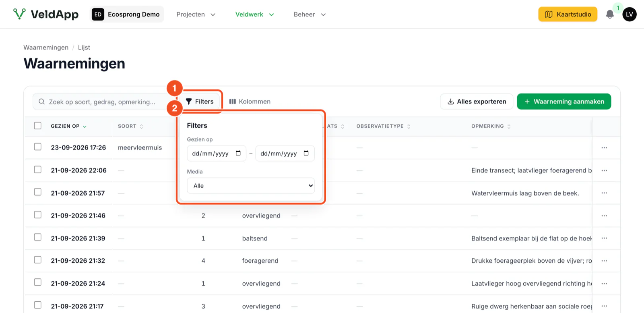
Task: Click the 'Einde transect' remark cell
Action: [x=532, y=170]
